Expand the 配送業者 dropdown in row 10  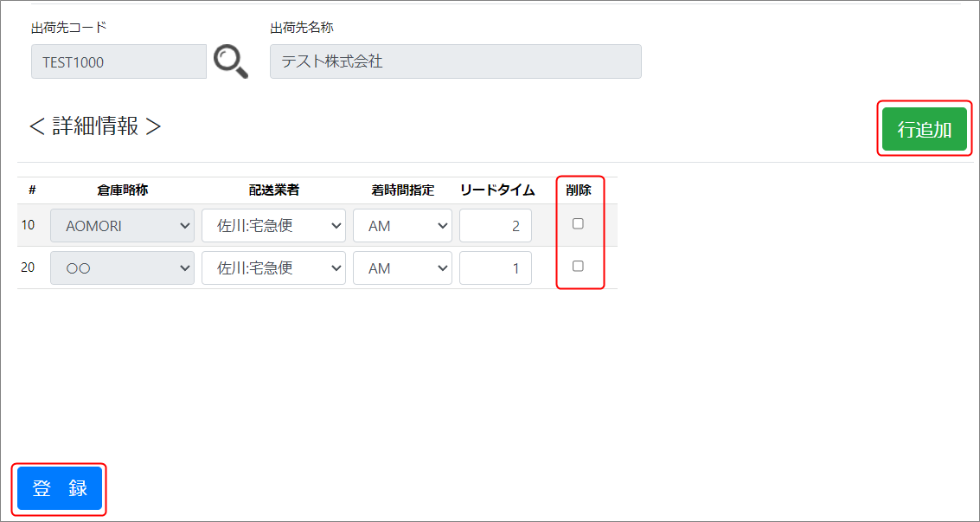(273, 226)
